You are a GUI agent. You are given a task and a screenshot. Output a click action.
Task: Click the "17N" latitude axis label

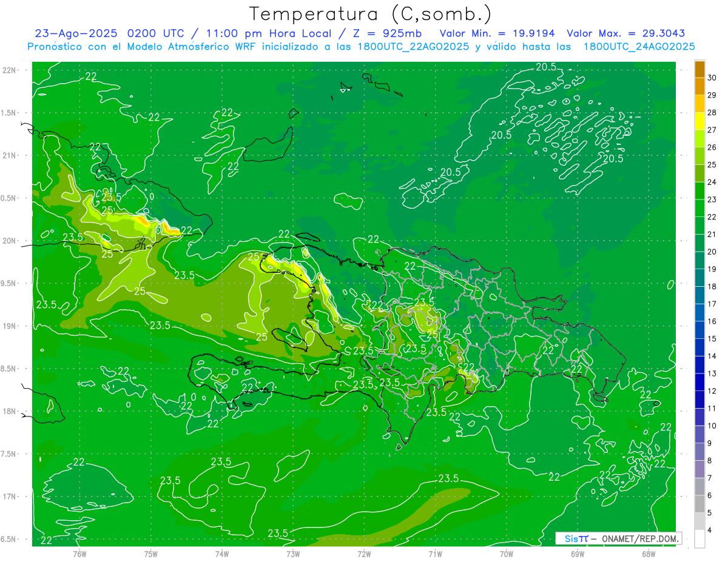pos(10,497)
